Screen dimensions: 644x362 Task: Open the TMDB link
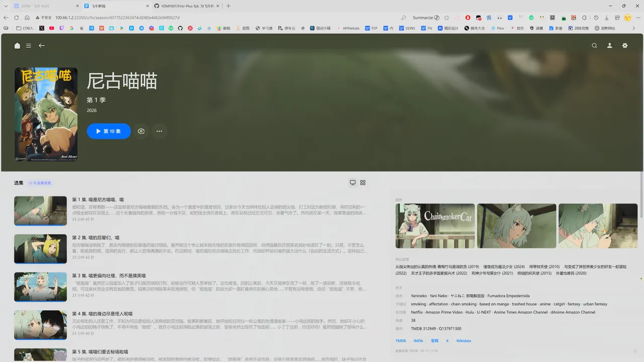tap(400, 341)
